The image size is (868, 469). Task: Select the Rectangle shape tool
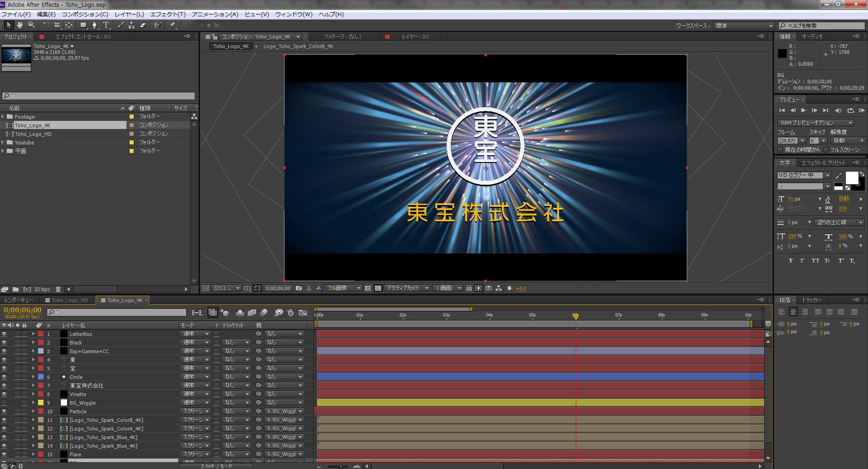click(x=83, y=25)
